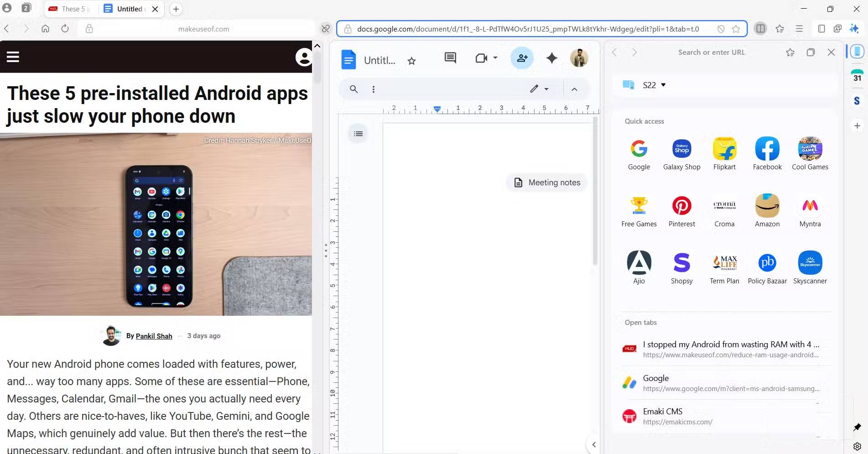Search the Docs menus with magnifier
The height and width of the screenshot is (454, 868).
pyautogui.click(x=353, y=89)
